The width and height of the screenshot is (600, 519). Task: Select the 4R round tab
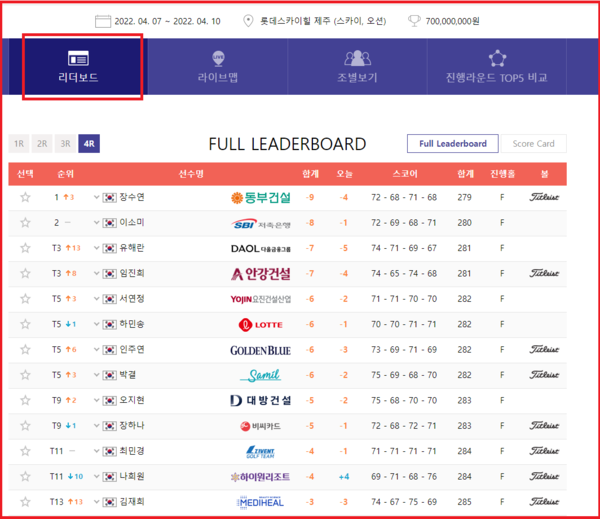[89, 144]
